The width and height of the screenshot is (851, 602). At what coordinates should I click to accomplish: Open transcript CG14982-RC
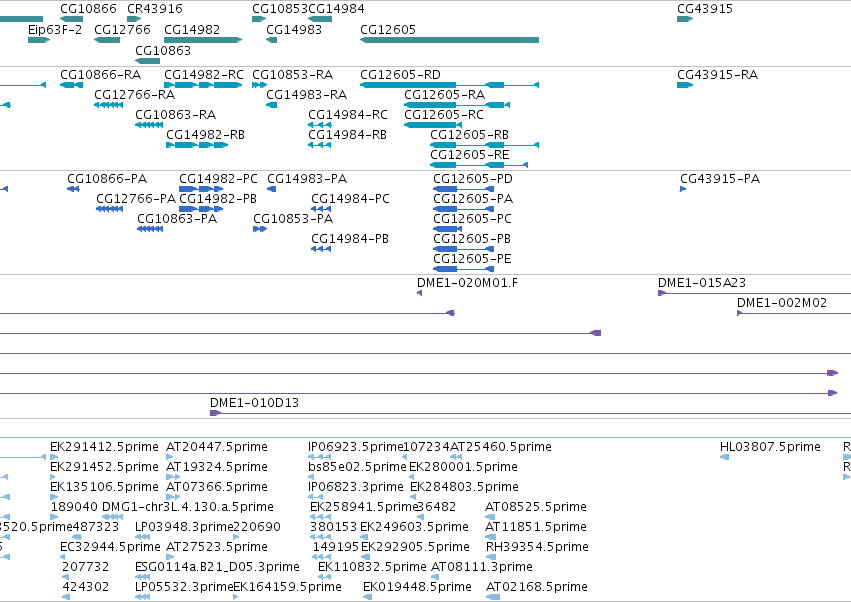pyautogui.click(x=204, y=74)
